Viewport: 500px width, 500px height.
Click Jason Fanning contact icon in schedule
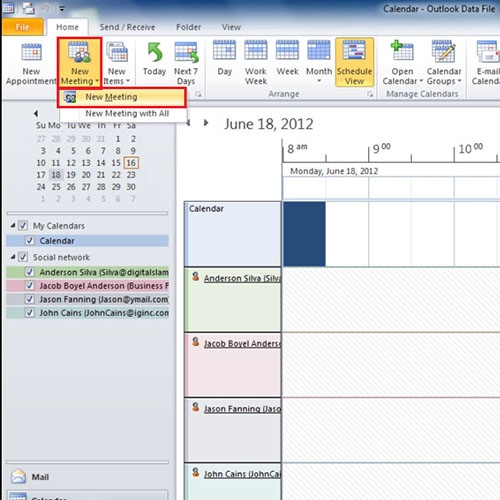(196, 407)
